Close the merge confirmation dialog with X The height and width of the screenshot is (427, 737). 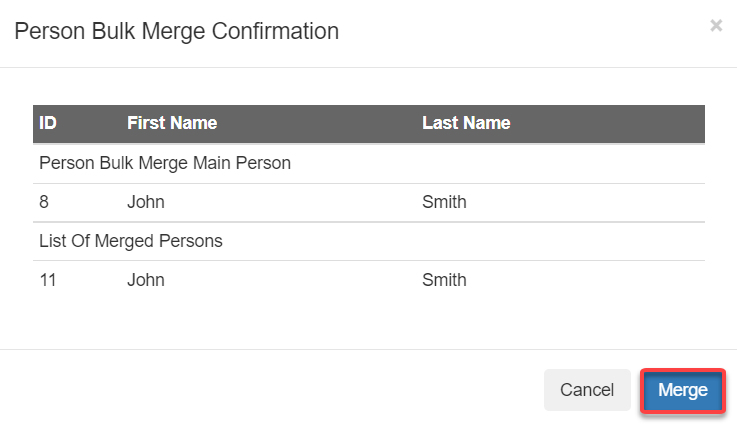[716, 26]
